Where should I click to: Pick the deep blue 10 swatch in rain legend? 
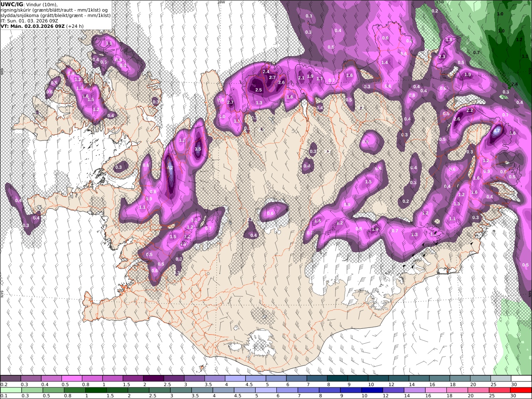[372, 390]
